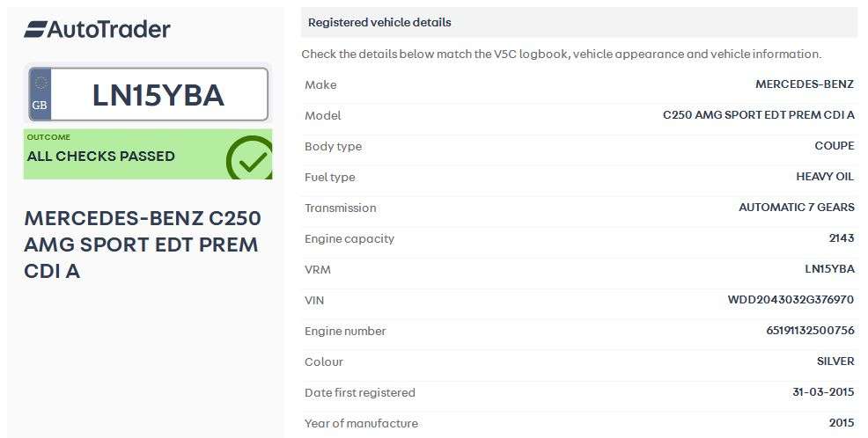This screenshot has height=438, width=868.
Task: Click the Body type value COUPE
Action: click(834, 146)
